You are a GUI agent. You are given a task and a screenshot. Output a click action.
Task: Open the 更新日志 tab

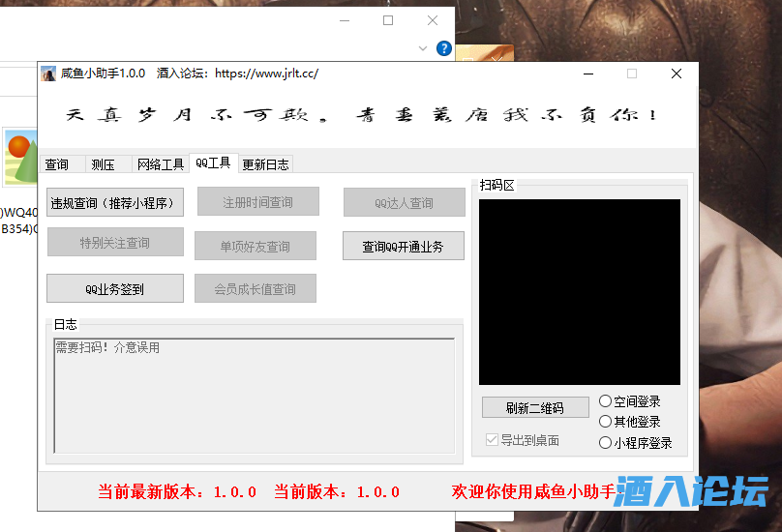pyautogui.click(x=265, y=164)
